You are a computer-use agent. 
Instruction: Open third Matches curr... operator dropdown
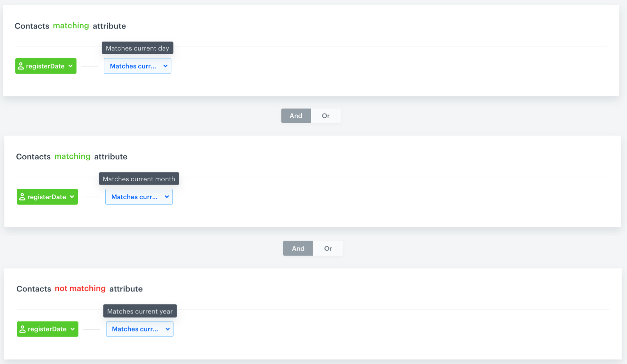coord(135,329)
